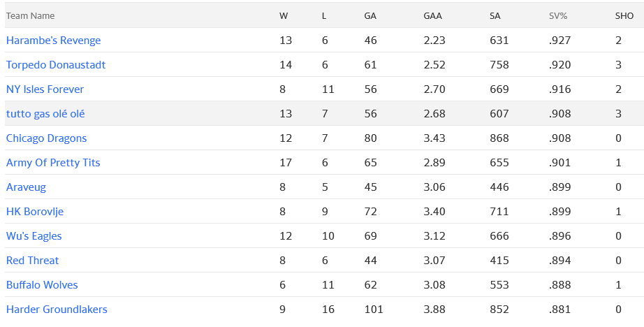Sort by the SHO shutouts header
Screen dimensions: 644x327
pos(624,15)
